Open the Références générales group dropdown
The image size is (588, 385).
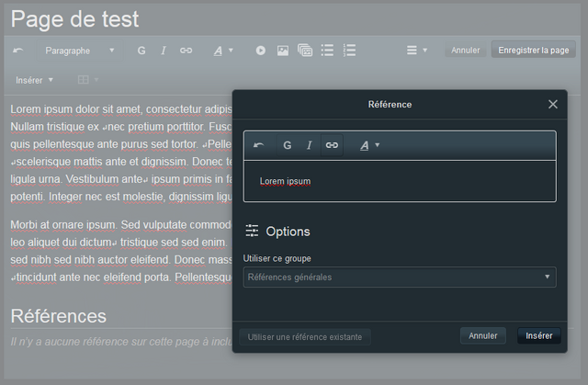[400, 277]
